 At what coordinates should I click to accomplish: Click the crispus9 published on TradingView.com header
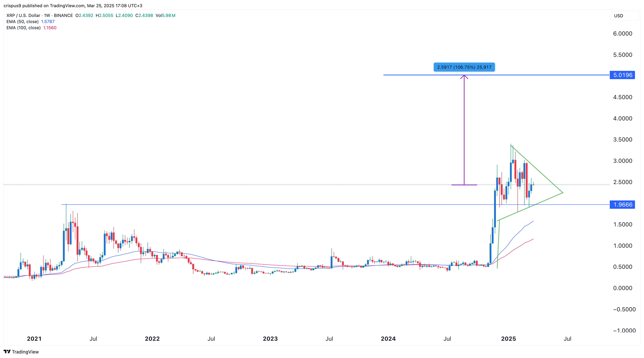coord(73,6)
